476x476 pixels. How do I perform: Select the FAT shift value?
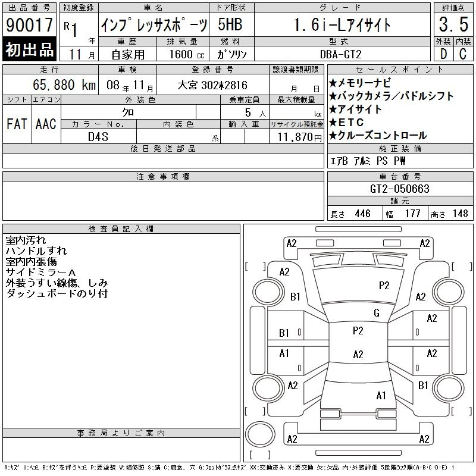17,124
